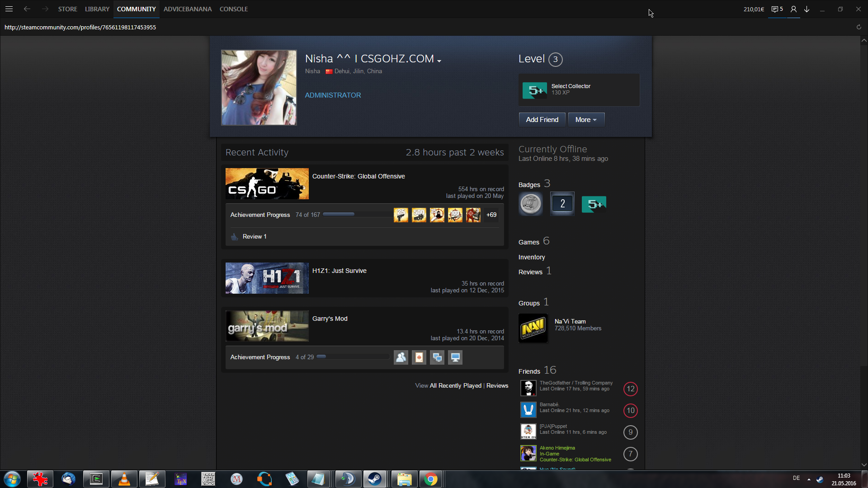Open the friends list person icon
The image size is (868, 488).
793,9
